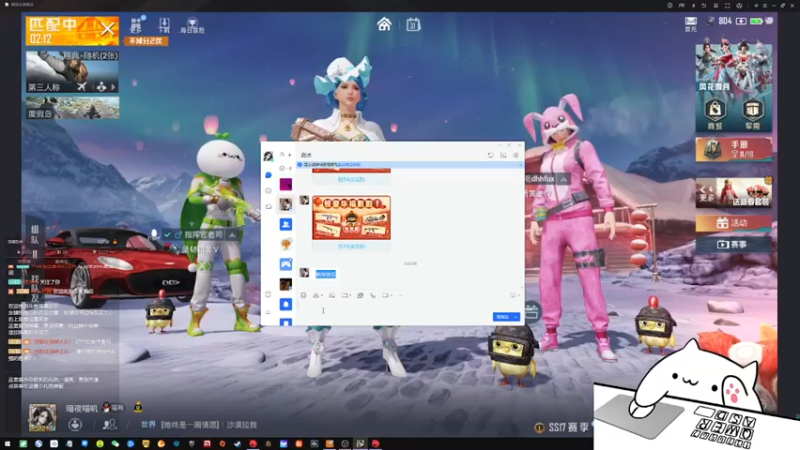Open the WeChat icon in the taskbar
800x450 pixels.
pos(115,444)
